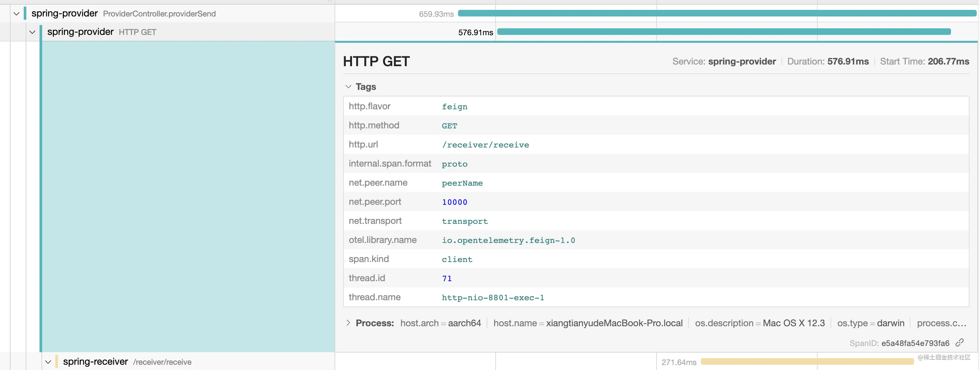
Task: Collapse the ProviderController.providerSend span row
Action: tap(16, 14)
